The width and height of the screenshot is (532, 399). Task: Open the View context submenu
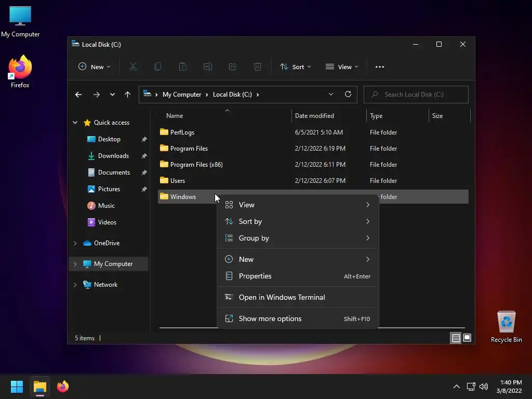[x=298, y=205]
